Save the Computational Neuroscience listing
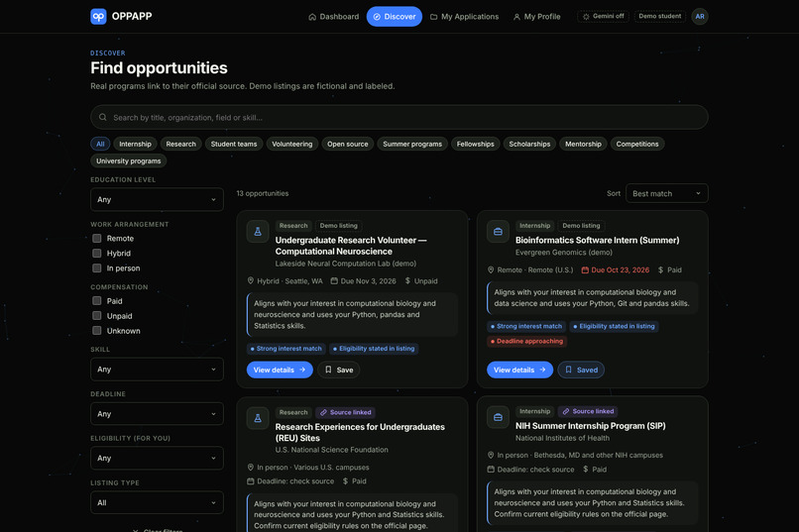The height and width of the screenshot is (532, 799). 339,370
